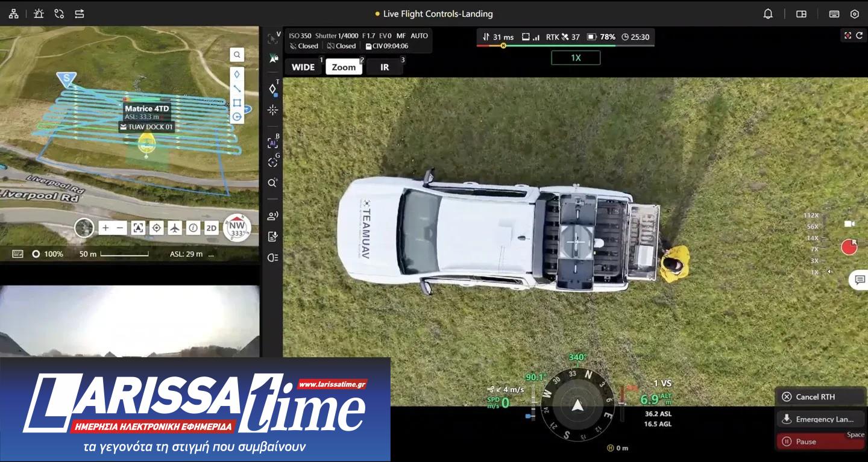Open the organization tree icon in top bar
Screen dimensions: 868x462
tap(13, 13)
